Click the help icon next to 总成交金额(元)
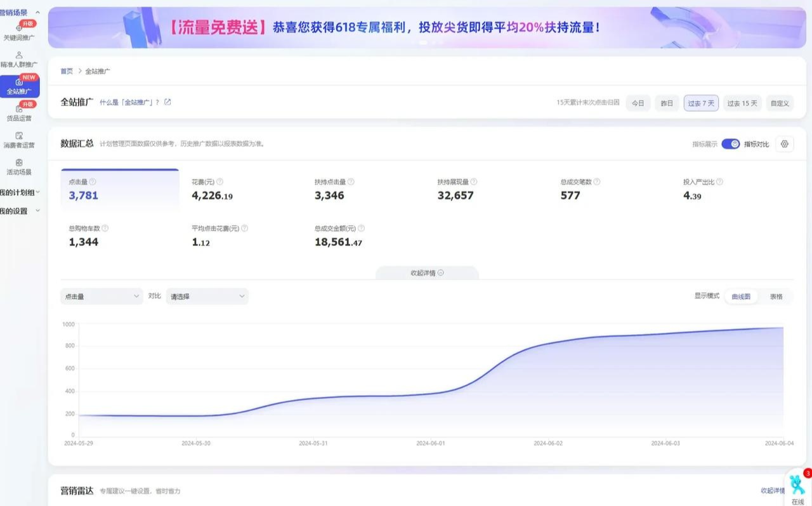This screenshot has height=506, width=812. tap(361, 228)
